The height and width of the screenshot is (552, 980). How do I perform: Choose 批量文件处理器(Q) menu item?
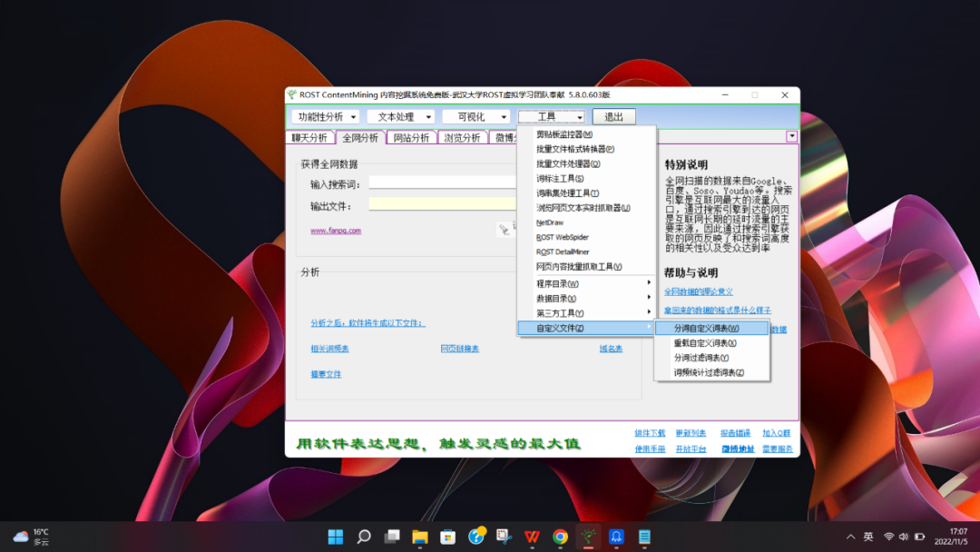click(586, 163)
